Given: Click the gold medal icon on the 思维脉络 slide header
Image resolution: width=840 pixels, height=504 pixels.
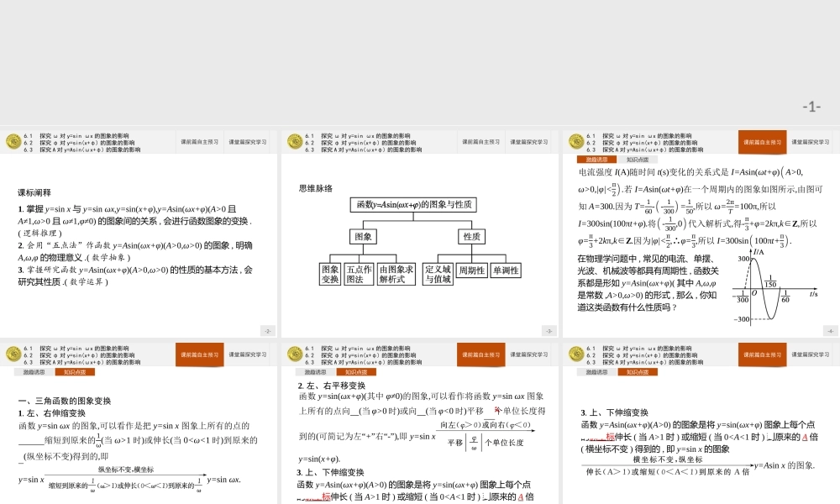Looking at the screenshot, I should 294,143.
